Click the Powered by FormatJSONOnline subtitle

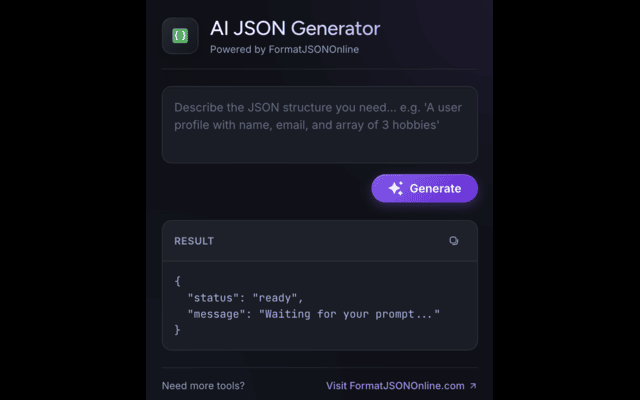284,49
